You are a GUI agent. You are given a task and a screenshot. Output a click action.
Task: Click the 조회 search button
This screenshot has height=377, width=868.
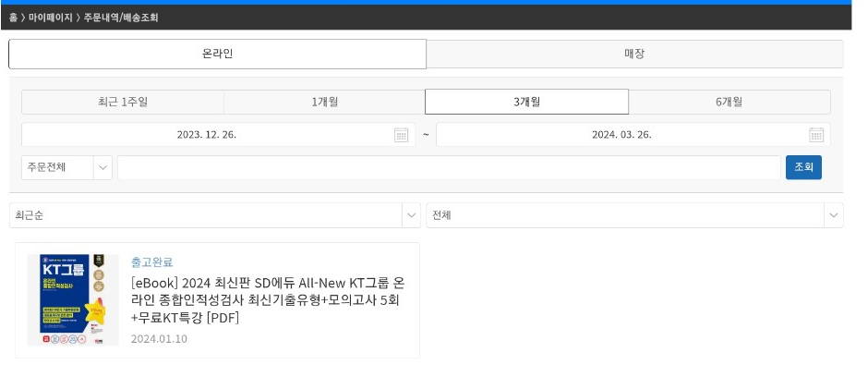click(x=803, y=167)
